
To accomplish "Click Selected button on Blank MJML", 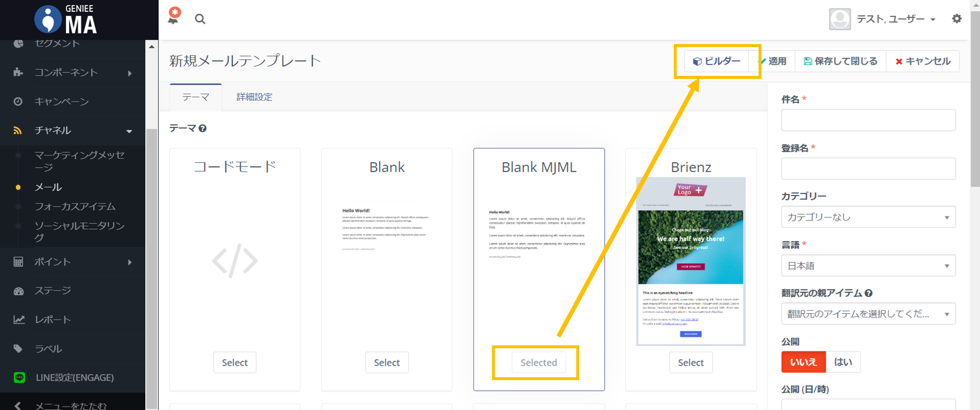I will coord(539,362).
